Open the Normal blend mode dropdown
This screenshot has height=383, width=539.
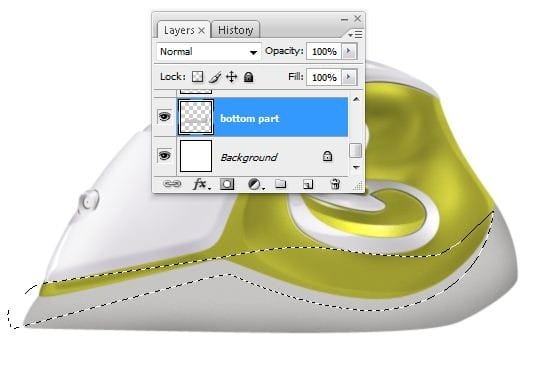click(208, 52)
